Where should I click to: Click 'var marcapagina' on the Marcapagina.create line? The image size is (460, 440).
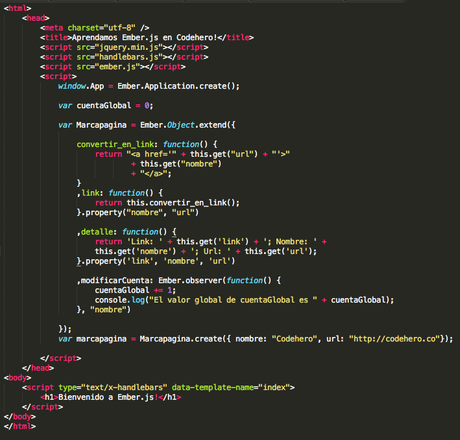click(x=92, y=339)
